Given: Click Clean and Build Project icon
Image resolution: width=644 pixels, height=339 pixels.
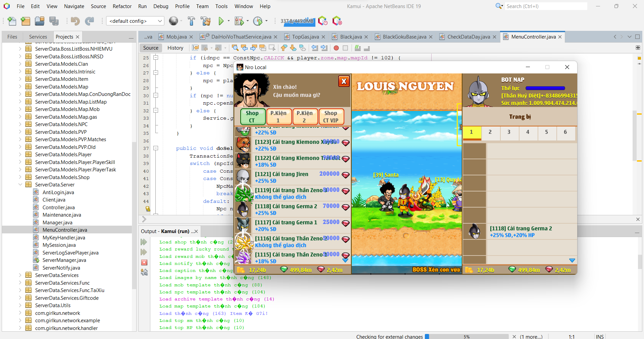Looking at the screenshot, I should [x=205, y=21].
